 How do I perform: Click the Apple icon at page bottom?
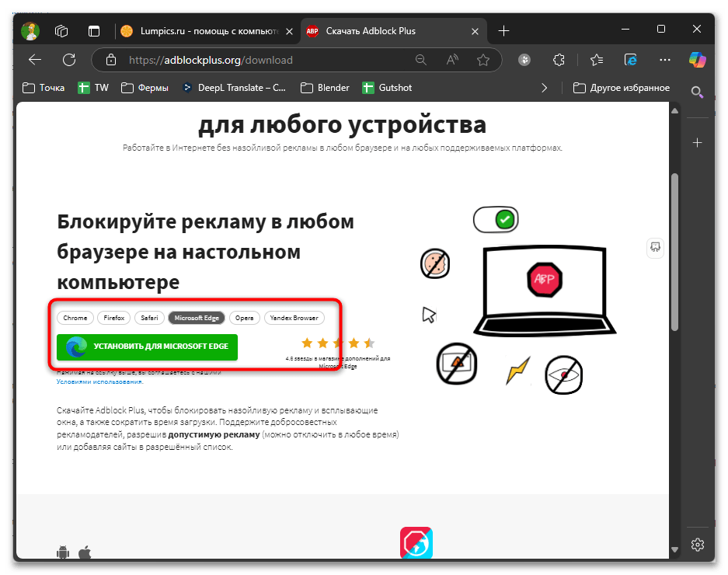85,552
